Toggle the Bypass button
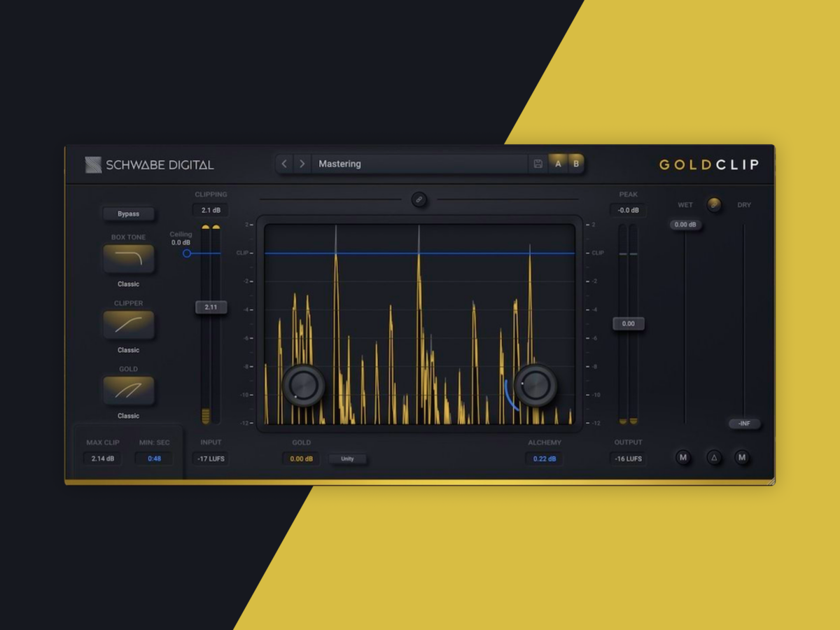Screen dimensions: 840x630 128,214
